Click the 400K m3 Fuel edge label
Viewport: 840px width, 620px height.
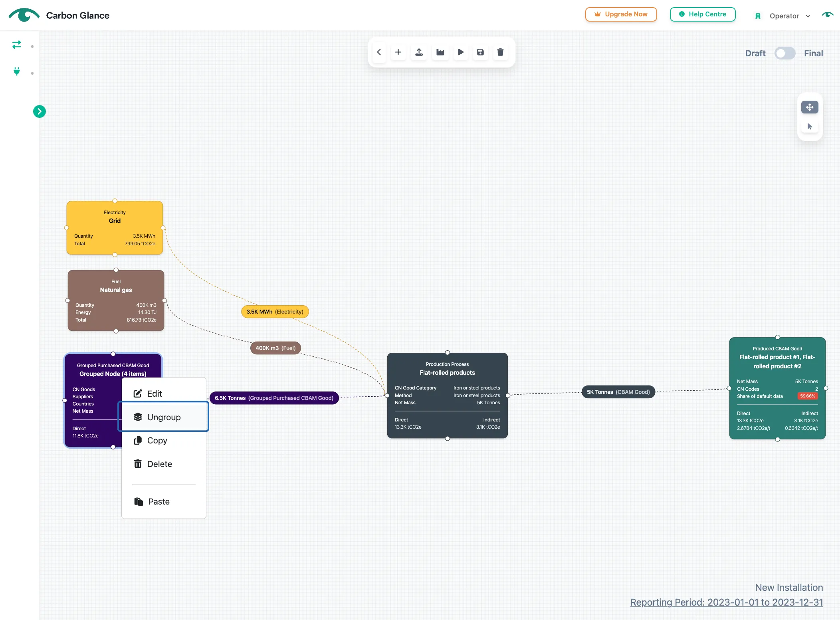275,348
